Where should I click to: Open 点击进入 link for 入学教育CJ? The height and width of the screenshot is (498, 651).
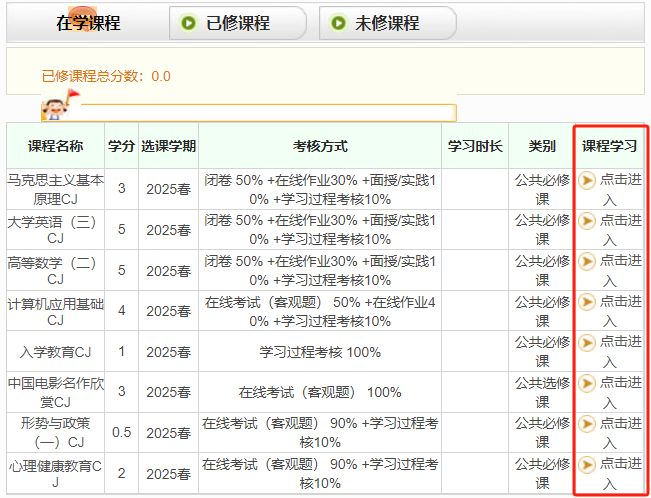(620, 352)
